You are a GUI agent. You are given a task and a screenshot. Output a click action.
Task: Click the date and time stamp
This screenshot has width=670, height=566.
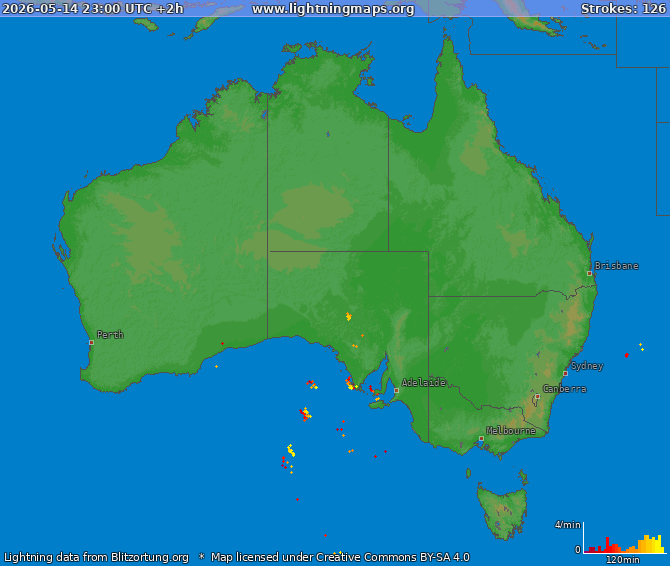[93, 9]
